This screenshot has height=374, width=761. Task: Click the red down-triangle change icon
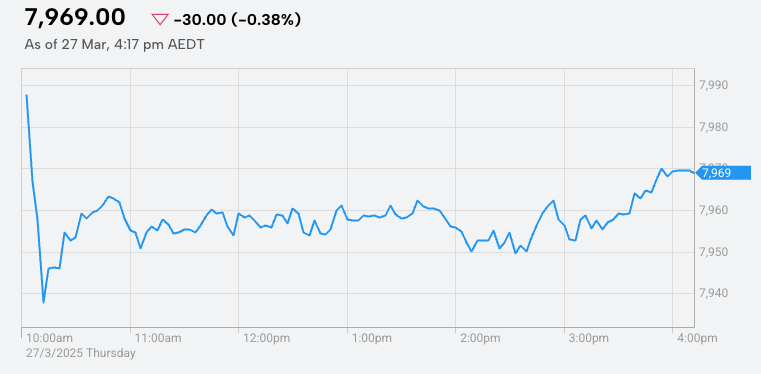[x=160, y=20]
